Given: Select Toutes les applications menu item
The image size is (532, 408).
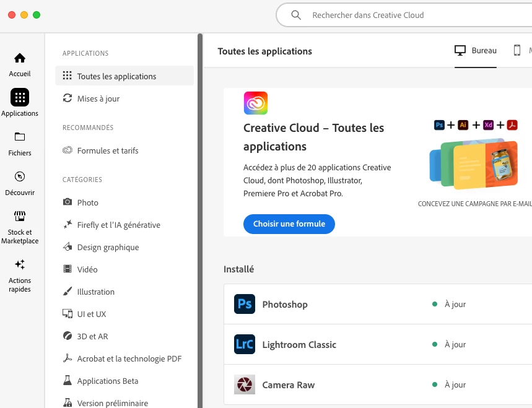Looking at the screenshot, I should (x=124, y=76).
